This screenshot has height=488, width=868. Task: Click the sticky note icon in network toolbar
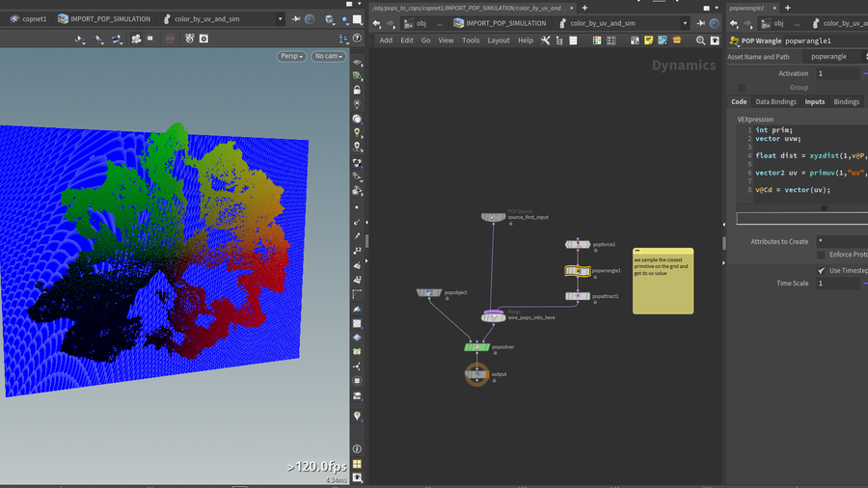click(649, 41)
